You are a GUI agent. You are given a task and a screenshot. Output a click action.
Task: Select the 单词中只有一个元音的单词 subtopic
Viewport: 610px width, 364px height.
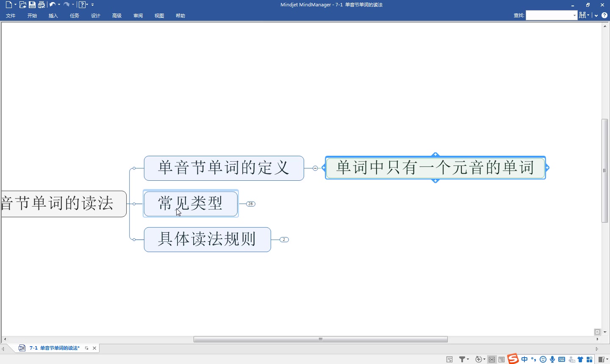(435, 168)
